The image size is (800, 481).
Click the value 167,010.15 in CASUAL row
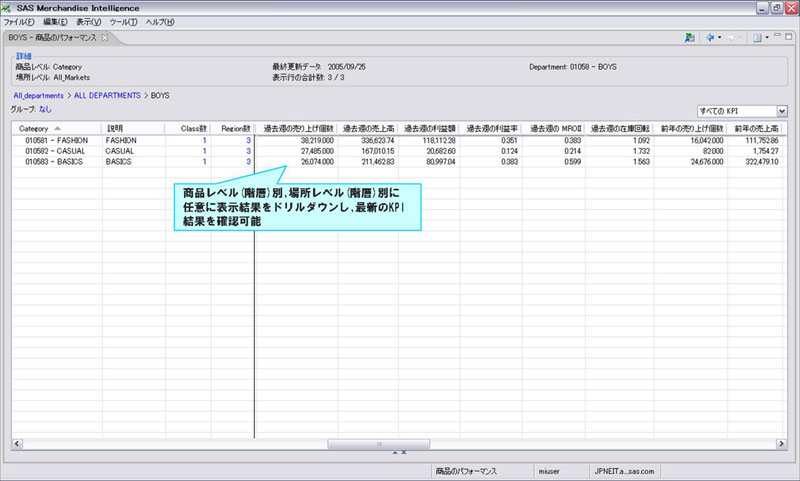(378, 151)
